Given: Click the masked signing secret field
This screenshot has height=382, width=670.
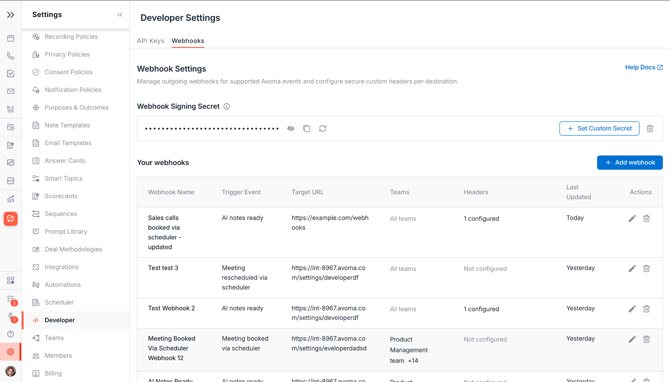Looking at the screenshot, I should pyautogui.click(x=212, y=129).
